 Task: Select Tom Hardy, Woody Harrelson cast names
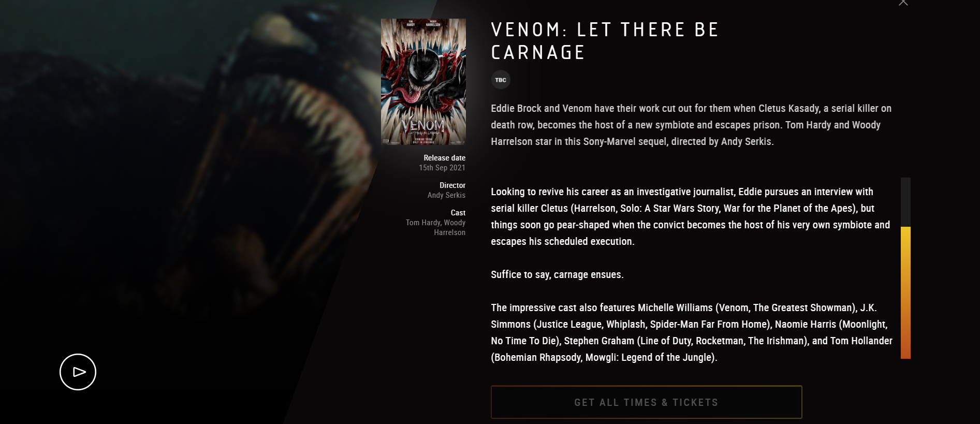435,227
